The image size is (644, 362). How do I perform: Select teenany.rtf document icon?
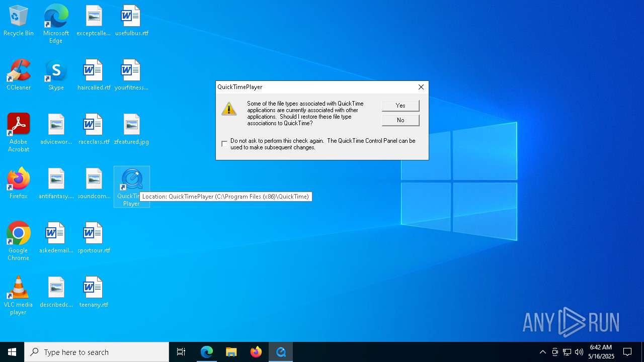pos(94,292)
